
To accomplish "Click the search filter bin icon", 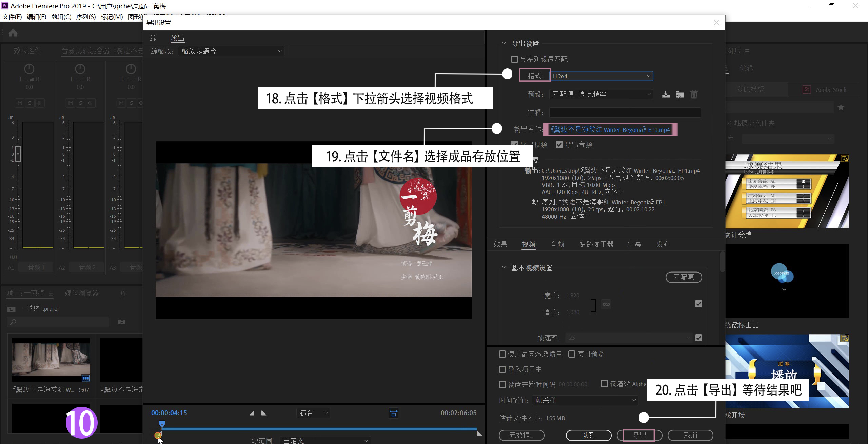I will pos(122,321).
